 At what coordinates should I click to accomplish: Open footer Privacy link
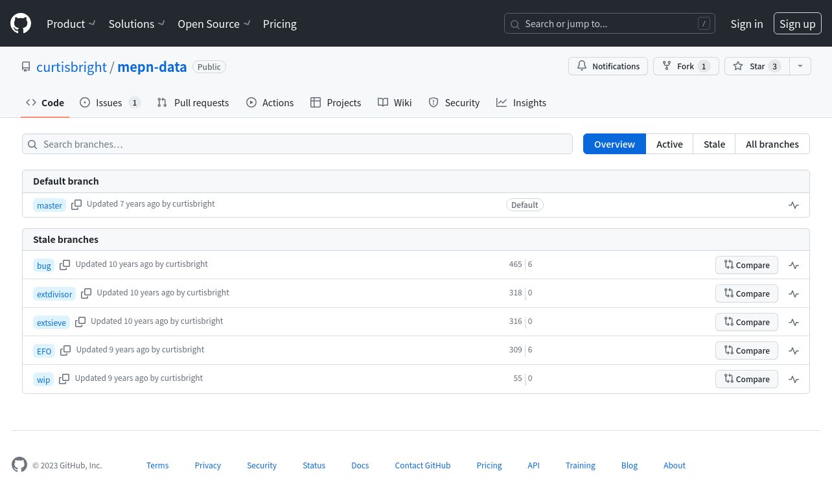click(x=208, y=465)
